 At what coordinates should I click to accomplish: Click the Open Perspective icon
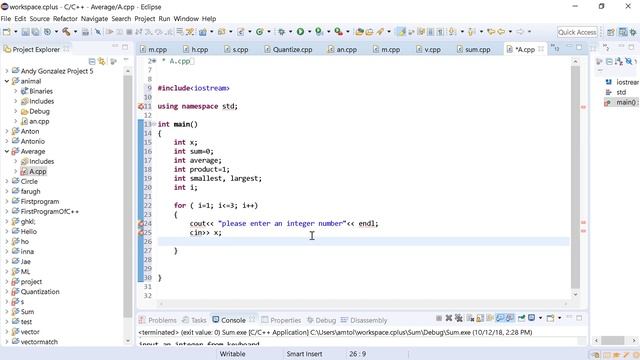(x=611, y=32)
